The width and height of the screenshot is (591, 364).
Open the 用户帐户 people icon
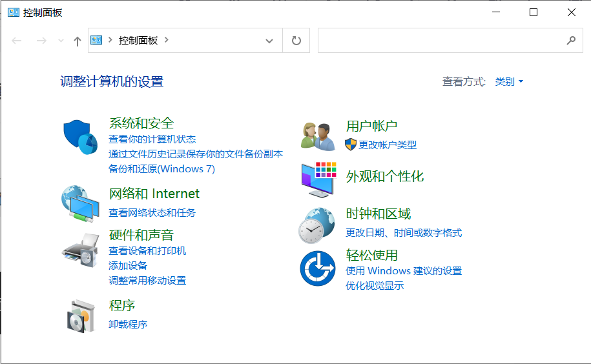[x=318, y=137]
